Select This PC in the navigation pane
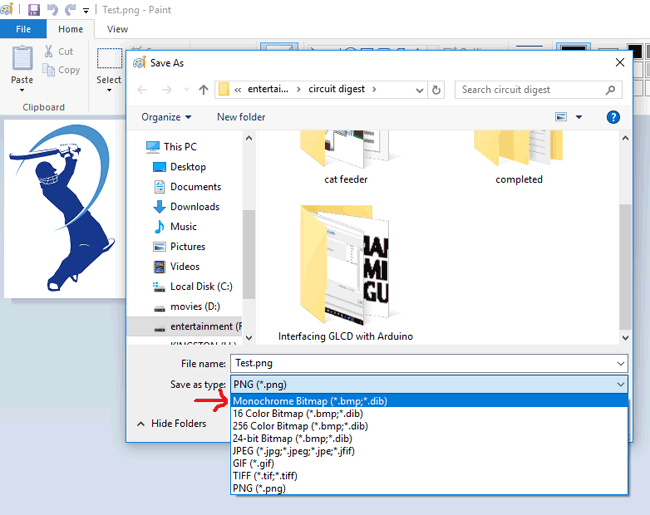 click(172, 147)
